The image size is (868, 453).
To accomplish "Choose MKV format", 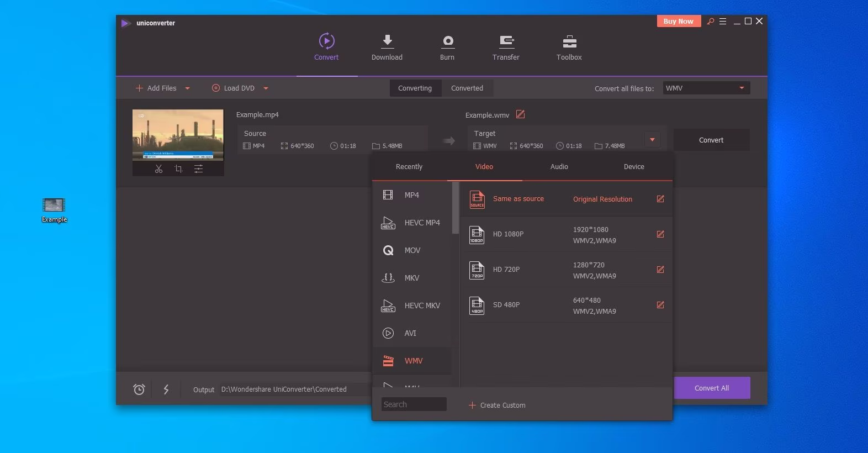I will click(x=412, y=278).
